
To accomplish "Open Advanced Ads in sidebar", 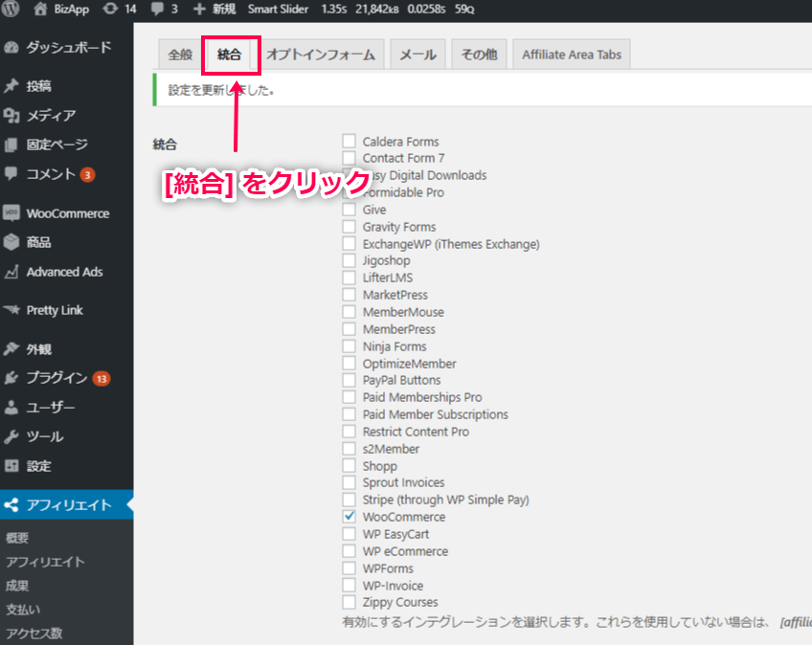I will click(66, 272).
